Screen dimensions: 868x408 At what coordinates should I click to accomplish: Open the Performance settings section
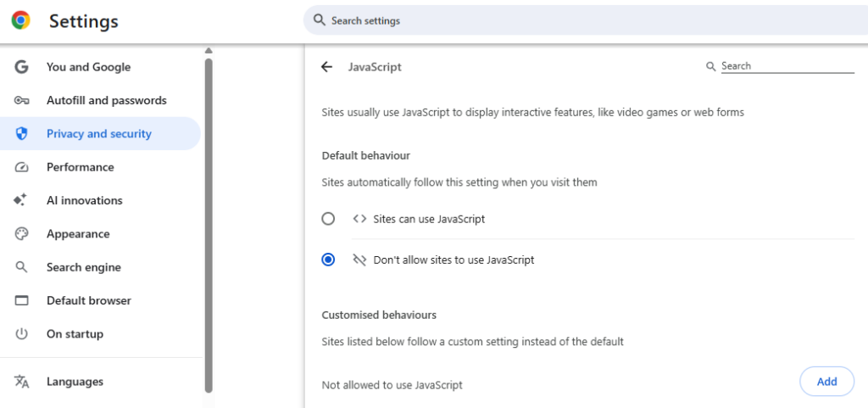coord(80,167)
